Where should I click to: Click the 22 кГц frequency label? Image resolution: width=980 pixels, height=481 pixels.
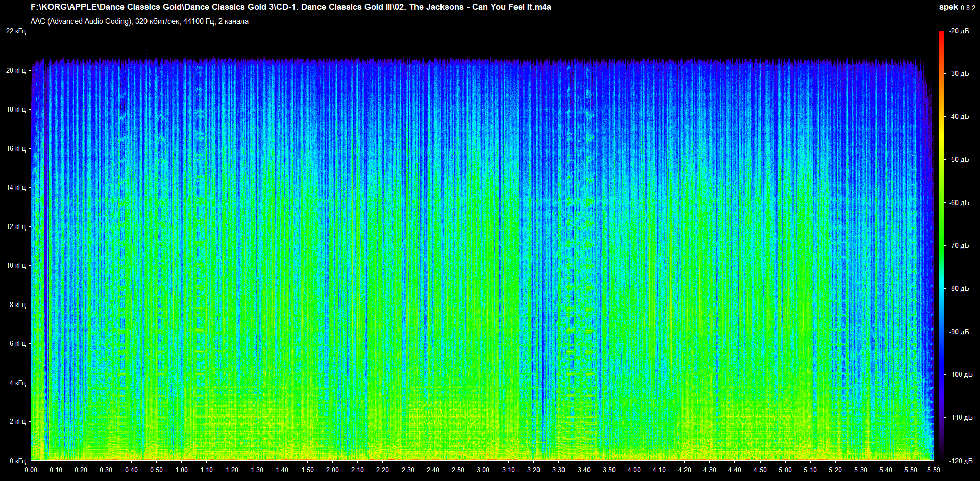tap(16, 31)
